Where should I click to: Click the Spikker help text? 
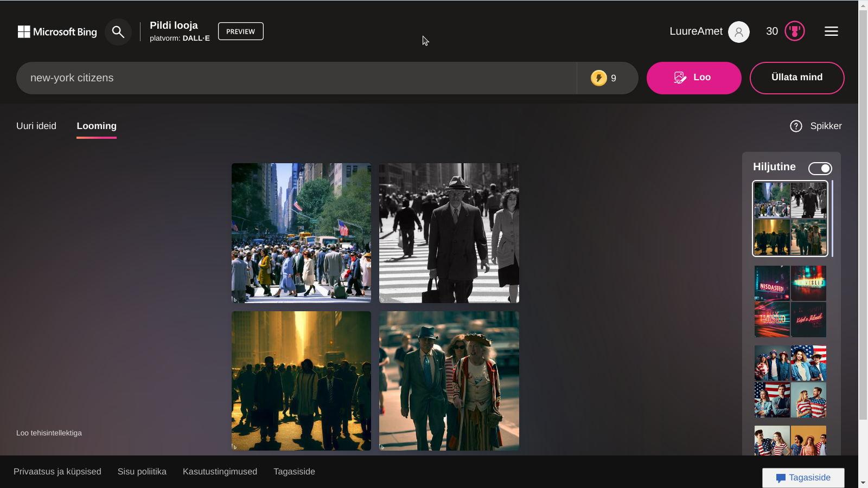tap(826, 126)
